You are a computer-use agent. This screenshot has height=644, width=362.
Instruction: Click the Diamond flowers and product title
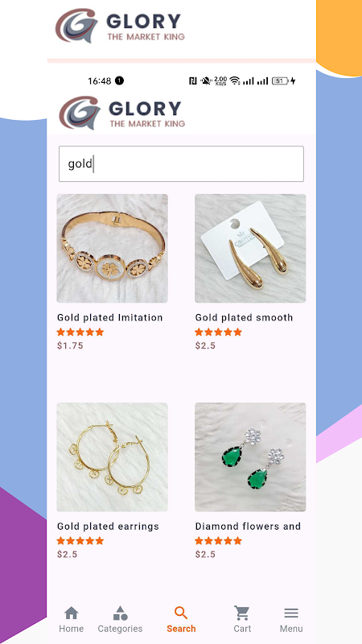[x=248, y=526]
